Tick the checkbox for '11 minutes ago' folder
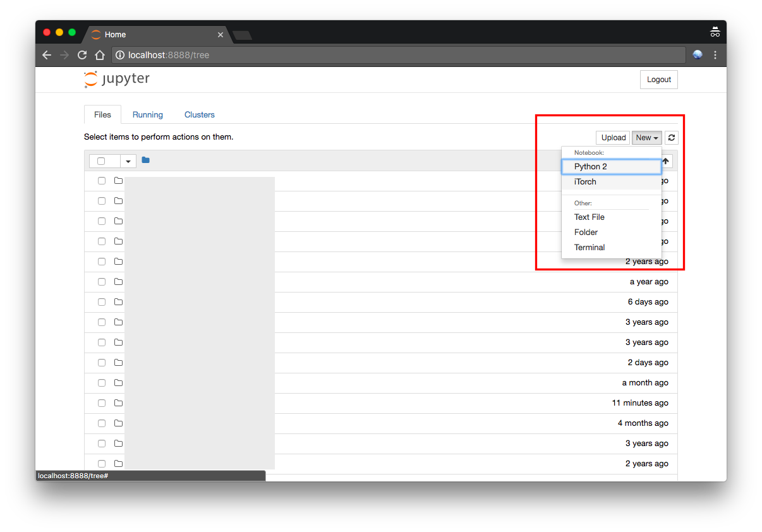The height and width of the screenshot is (532, 762). [x=102, y=403]
